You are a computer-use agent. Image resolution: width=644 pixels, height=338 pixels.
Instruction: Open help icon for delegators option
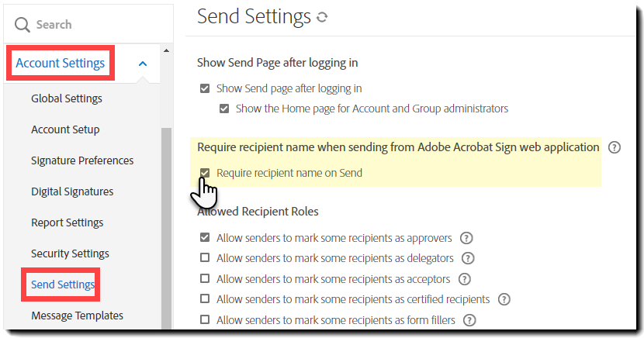coord(468,258)
